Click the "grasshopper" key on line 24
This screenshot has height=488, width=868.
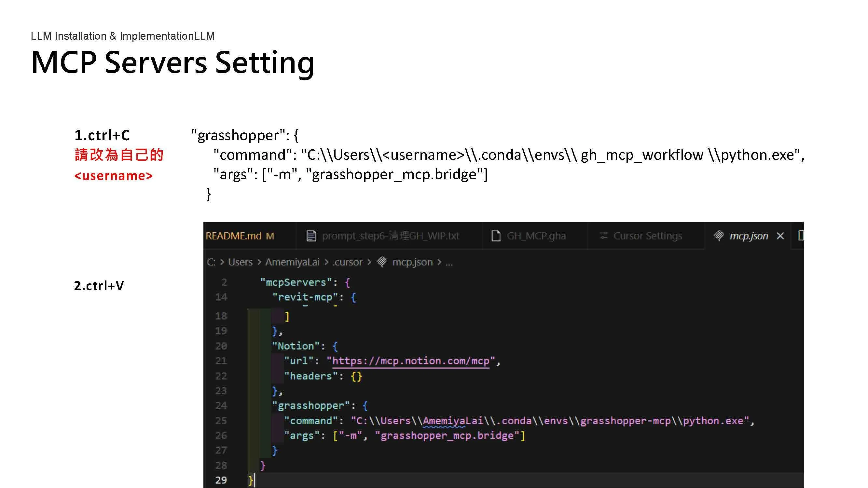[x=311, y=405]
